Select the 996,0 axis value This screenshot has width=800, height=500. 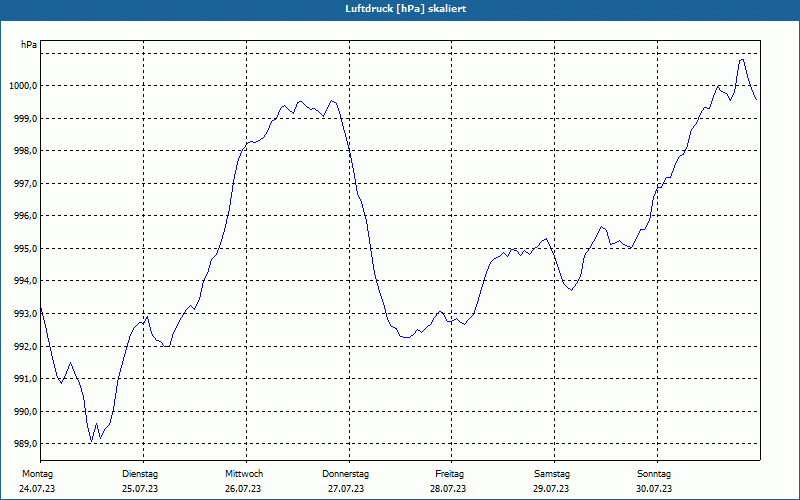point(26,216)
